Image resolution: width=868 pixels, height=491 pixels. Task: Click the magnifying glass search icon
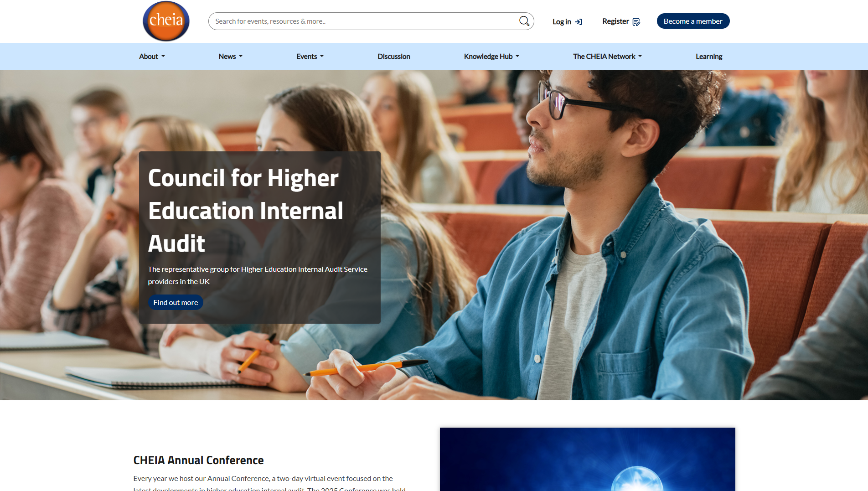[524, 21]
